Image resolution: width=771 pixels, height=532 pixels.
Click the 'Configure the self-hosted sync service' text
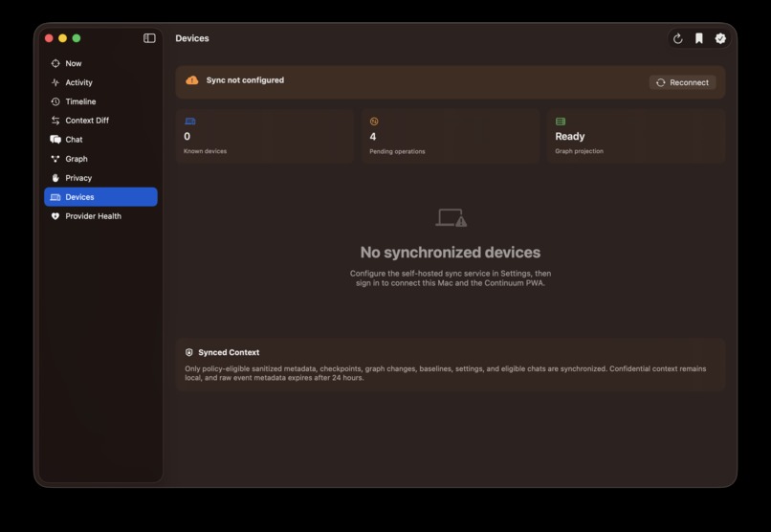click(x=451, y=278)
